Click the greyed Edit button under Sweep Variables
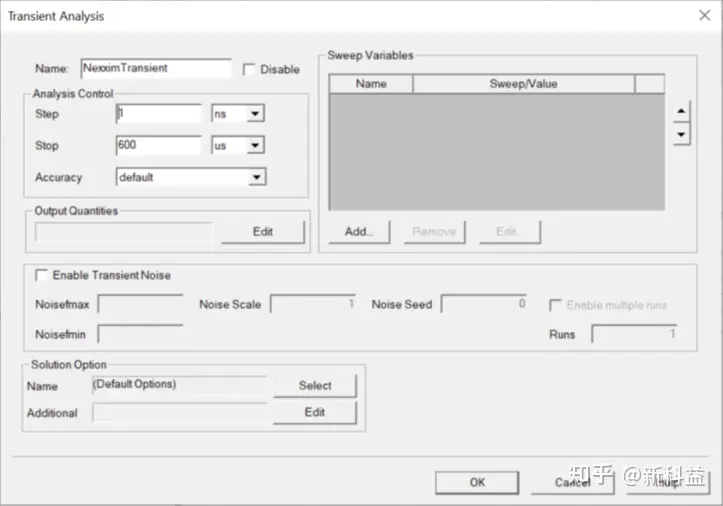The width and height of the screenshot is (723, 506). pyautogui.click(x=510, y=232)
